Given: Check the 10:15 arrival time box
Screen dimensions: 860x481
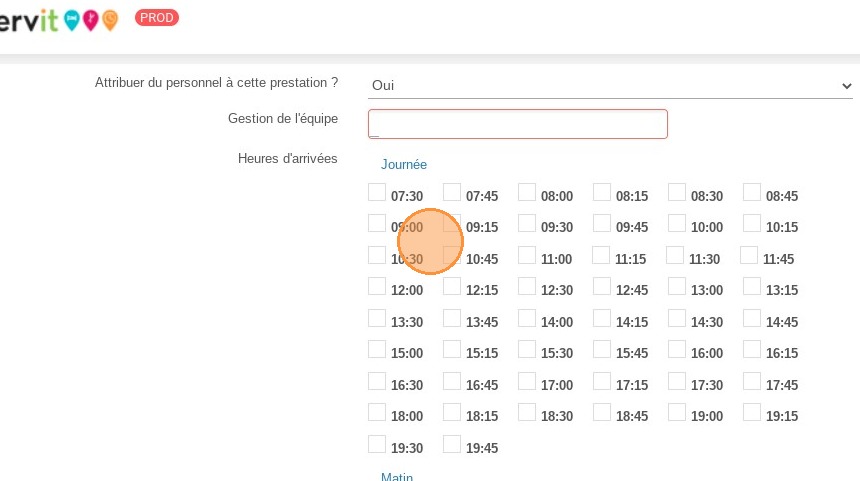Looking at the screenshot, I should click(x=752, y=223).
